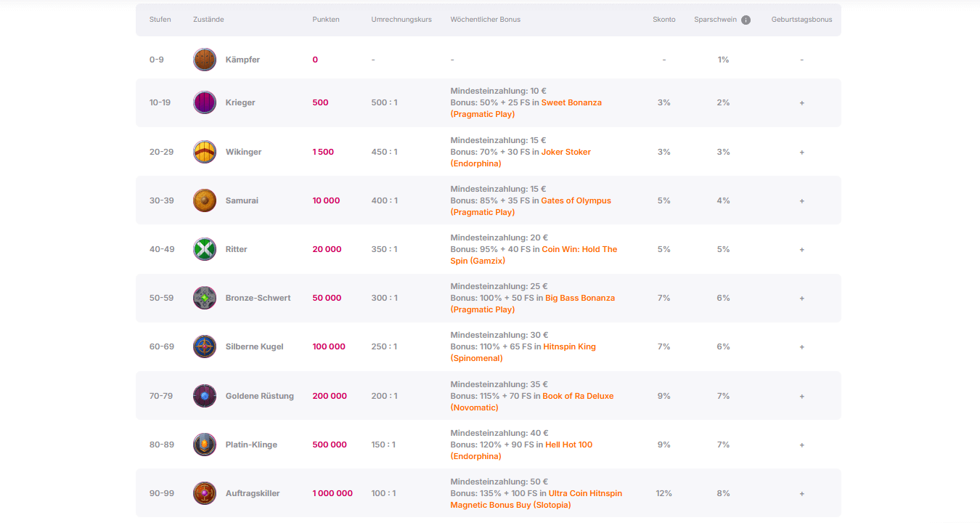Screen dimensions: 980x523
Task: Click the green Ritter shield icon
Action: tap(205, 249)
